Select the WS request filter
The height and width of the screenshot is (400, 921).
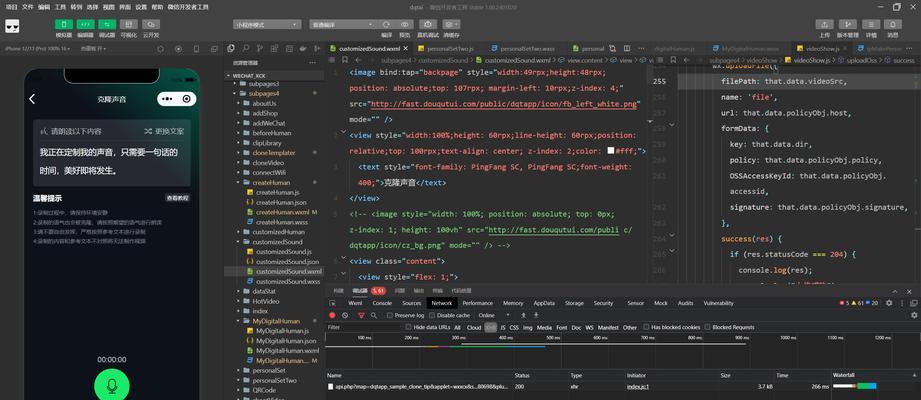click(x=589, y=327)
